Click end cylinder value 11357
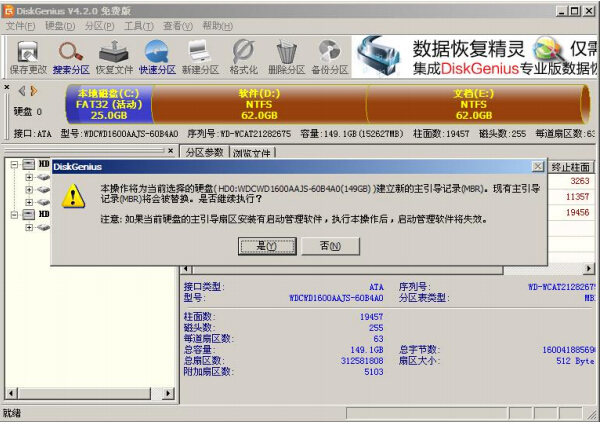 tap(577, 197)
